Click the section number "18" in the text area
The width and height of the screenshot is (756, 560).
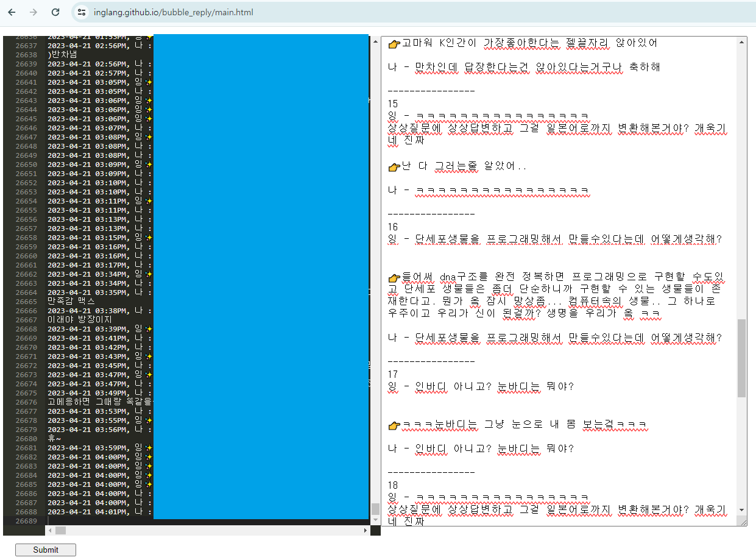click(x=393, y=485)
